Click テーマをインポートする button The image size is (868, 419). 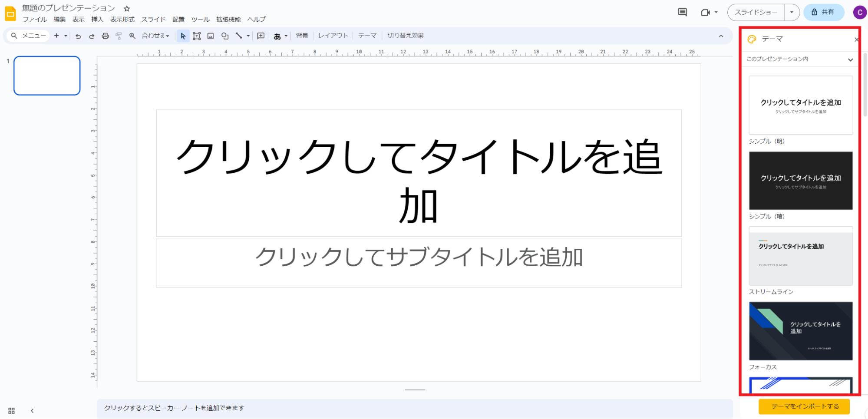(x=804, y=406)
